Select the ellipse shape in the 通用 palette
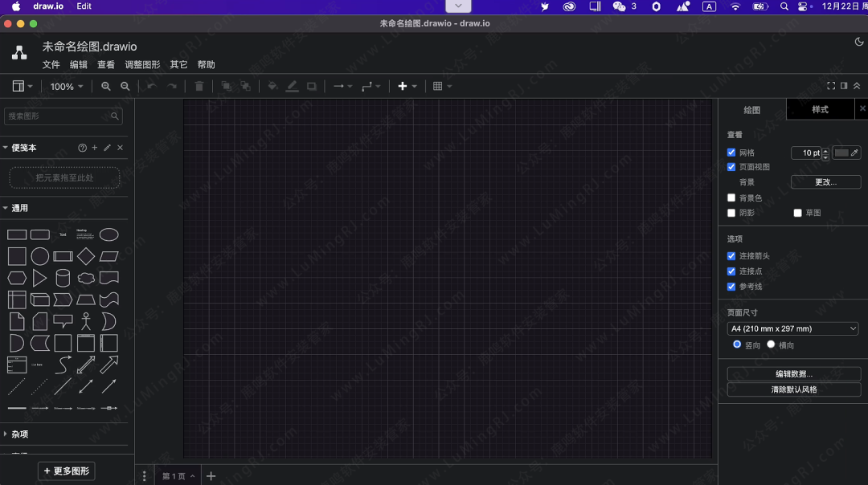Viewport: 868px width, 485px height. [x=108, y=234]
